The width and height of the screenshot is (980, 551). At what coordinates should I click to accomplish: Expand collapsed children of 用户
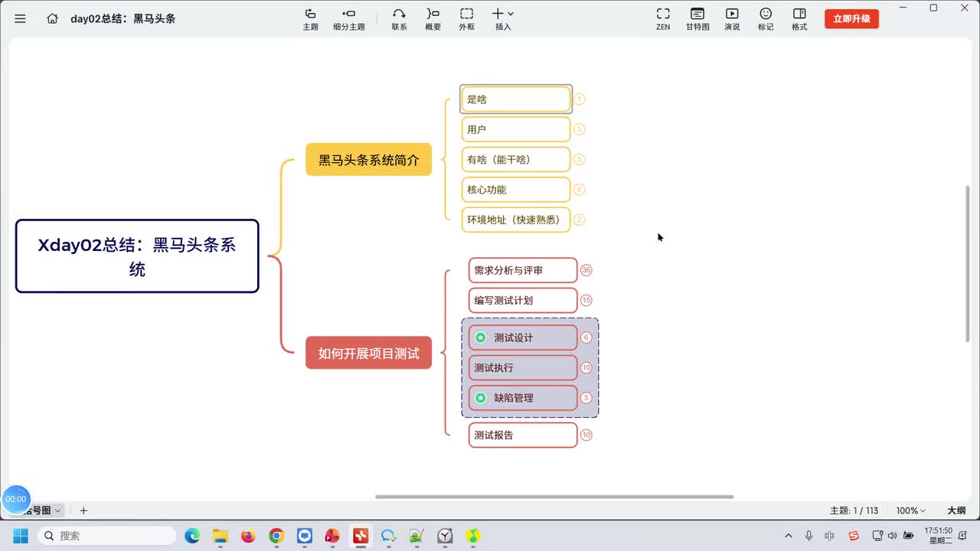tap(580, 129)
